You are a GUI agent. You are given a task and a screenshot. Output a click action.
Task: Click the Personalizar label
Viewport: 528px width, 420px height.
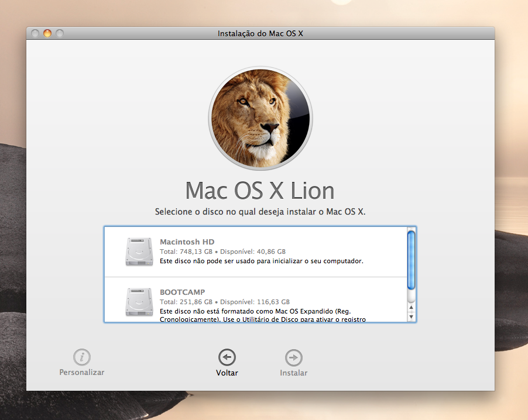pyautogui.click(x=82, y=372)
